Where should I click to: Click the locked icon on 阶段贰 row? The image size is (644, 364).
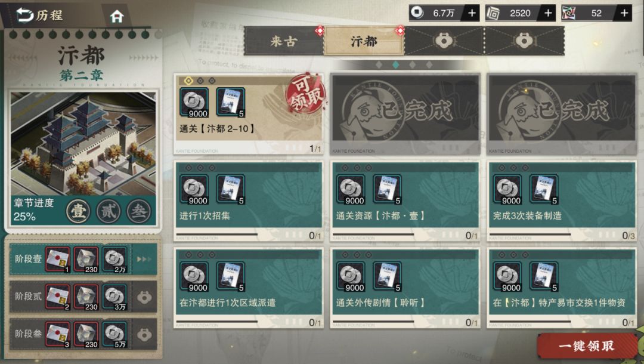[144, 297]
